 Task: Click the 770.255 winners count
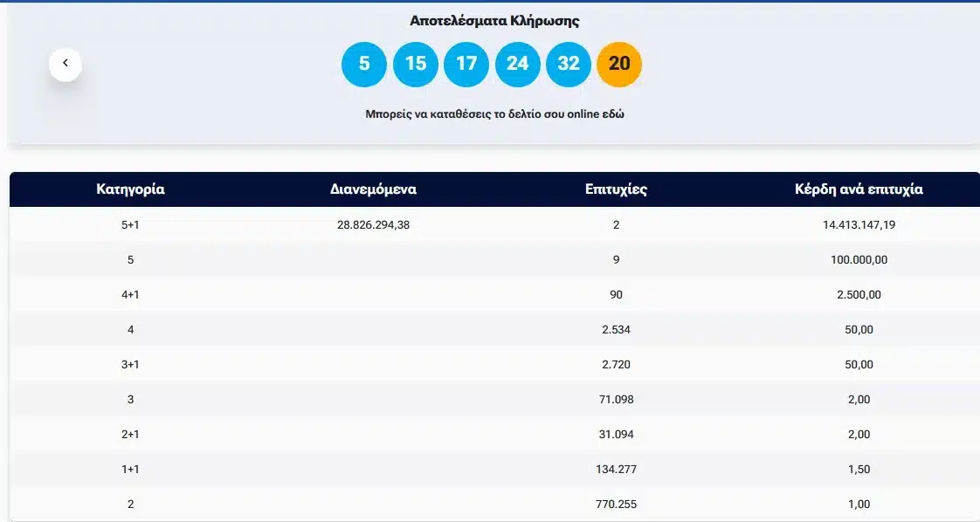coord(616,505)
